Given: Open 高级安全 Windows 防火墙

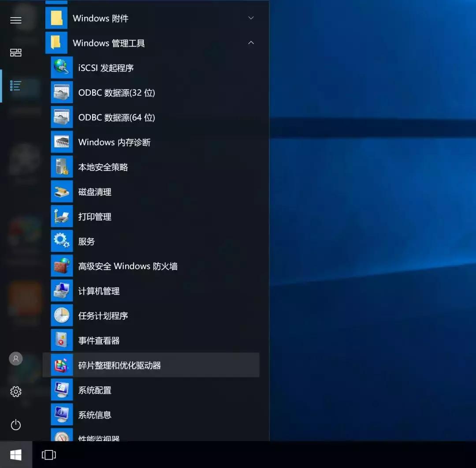Looking at the screenshot, I should pyautogui.click(x=62, y=266).
